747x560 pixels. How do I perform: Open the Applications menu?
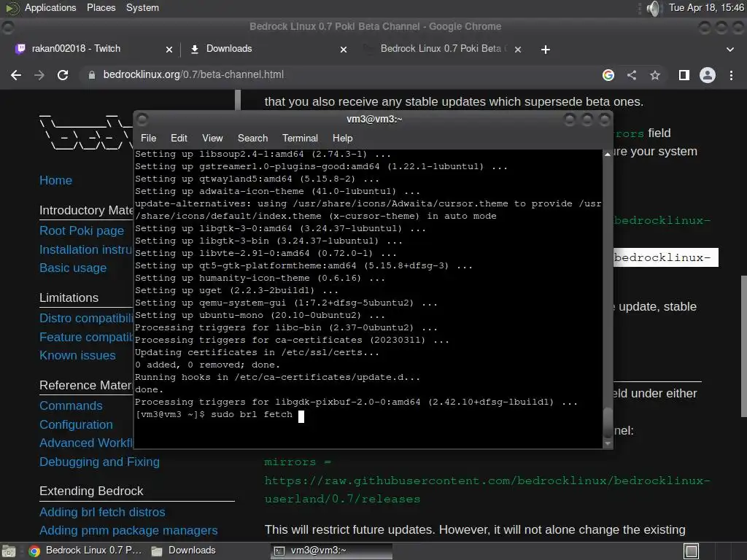50,7
